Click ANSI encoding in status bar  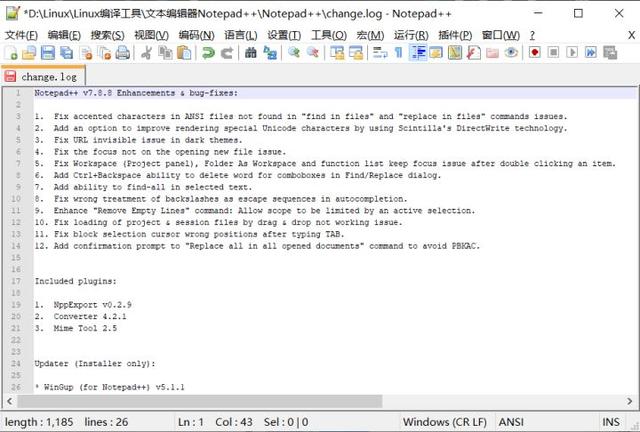tap(511, 422)
